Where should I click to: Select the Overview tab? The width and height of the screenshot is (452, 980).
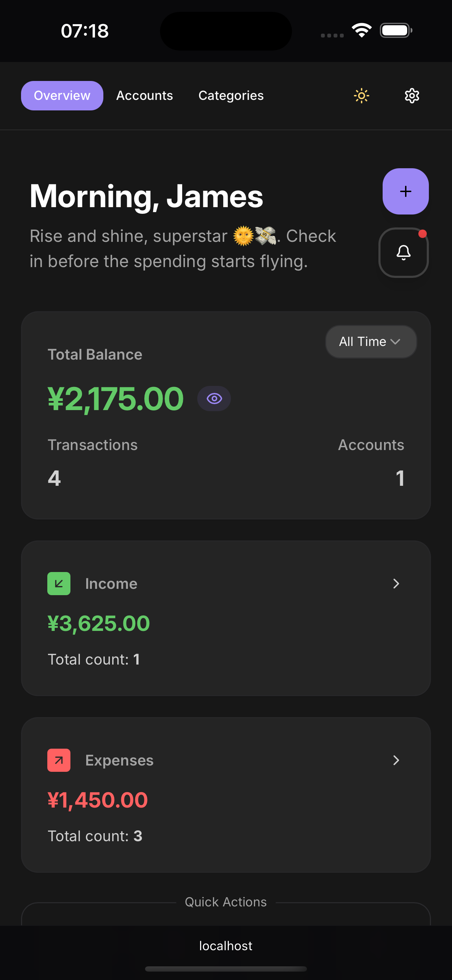[x=62, y=95]
